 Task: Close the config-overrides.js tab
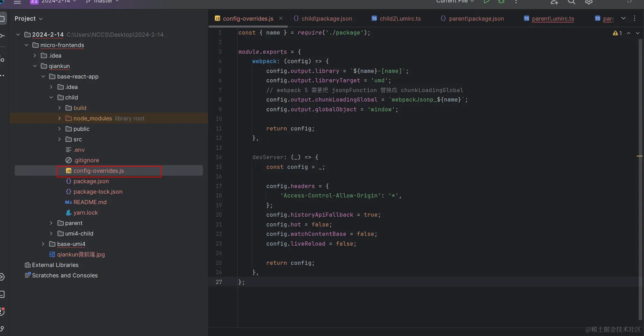(281, 18)
